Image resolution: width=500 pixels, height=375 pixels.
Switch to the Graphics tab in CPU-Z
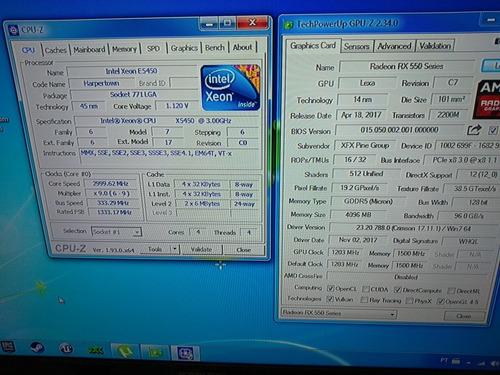click(x=184, y=48)
